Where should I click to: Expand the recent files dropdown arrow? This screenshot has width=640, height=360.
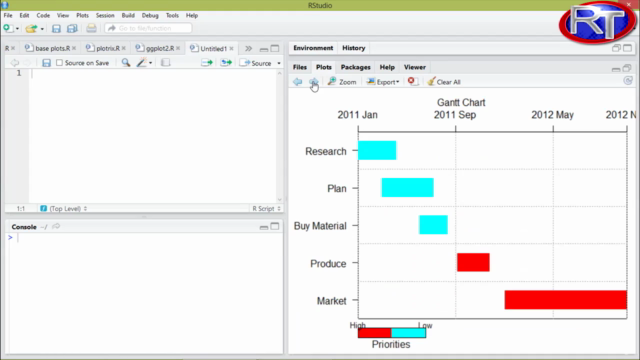[x=42, y=29]
